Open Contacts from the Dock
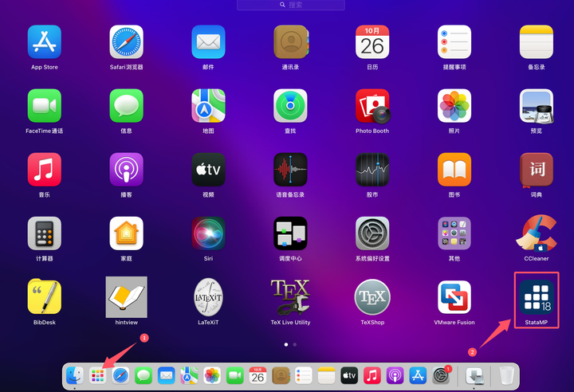The height and width of the screenshot is (392, 574). pyautogui.click(x=281, y=375)
